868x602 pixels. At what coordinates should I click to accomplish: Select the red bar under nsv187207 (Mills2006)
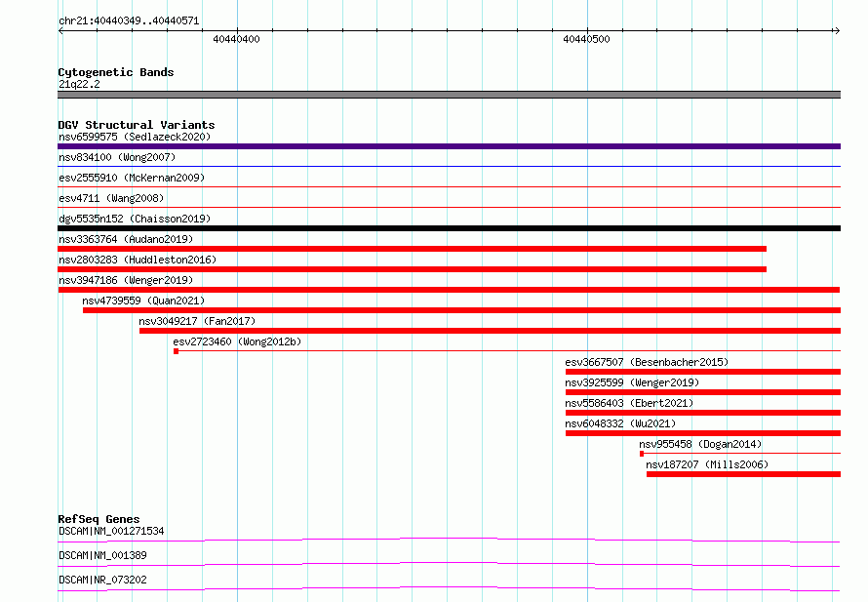tap(743, 474)
